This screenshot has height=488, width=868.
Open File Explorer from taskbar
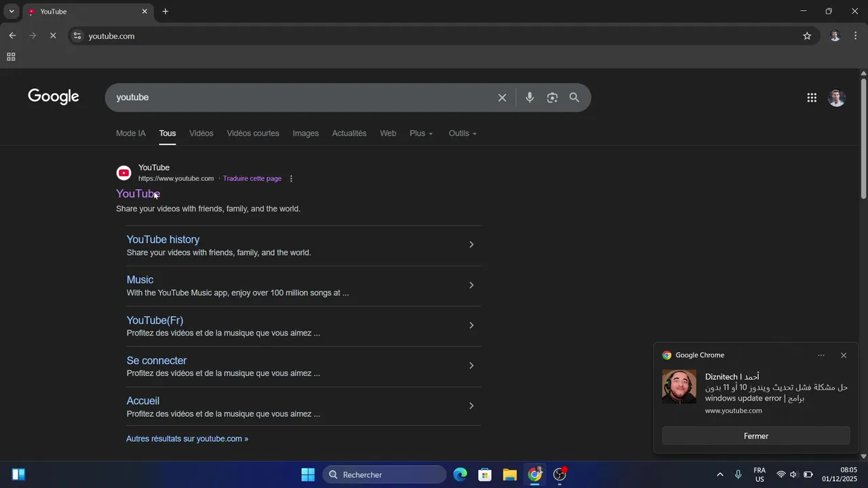[510, 474]
